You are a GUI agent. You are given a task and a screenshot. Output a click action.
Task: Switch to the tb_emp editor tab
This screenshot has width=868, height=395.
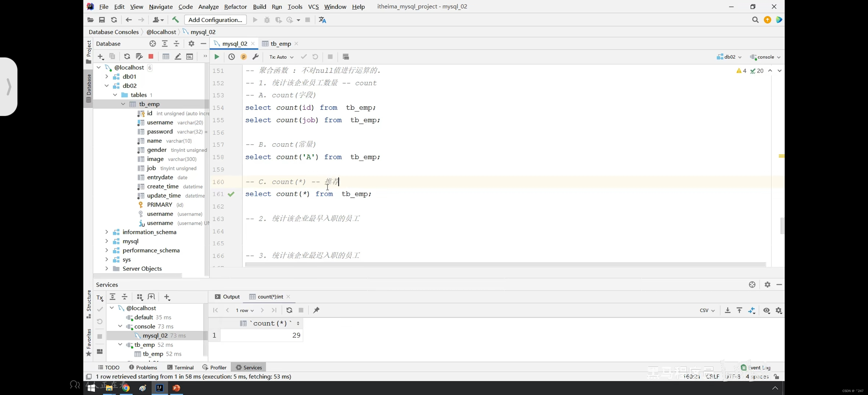(280, 44)
